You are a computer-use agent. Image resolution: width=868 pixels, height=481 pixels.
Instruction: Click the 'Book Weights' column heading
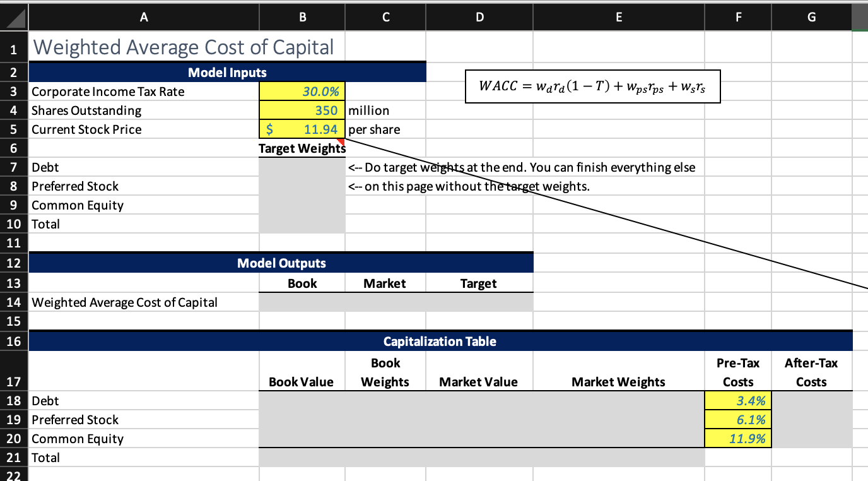click(385, 372)
